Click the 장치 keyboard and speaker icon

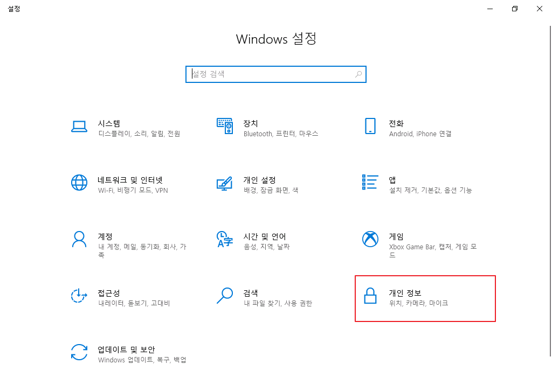click(225, 126)
